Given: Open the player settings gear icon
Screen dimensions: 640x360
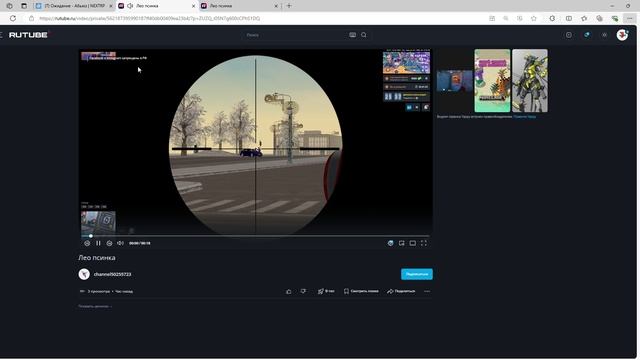Looking at the screenshot, I should tap(391, 243).
